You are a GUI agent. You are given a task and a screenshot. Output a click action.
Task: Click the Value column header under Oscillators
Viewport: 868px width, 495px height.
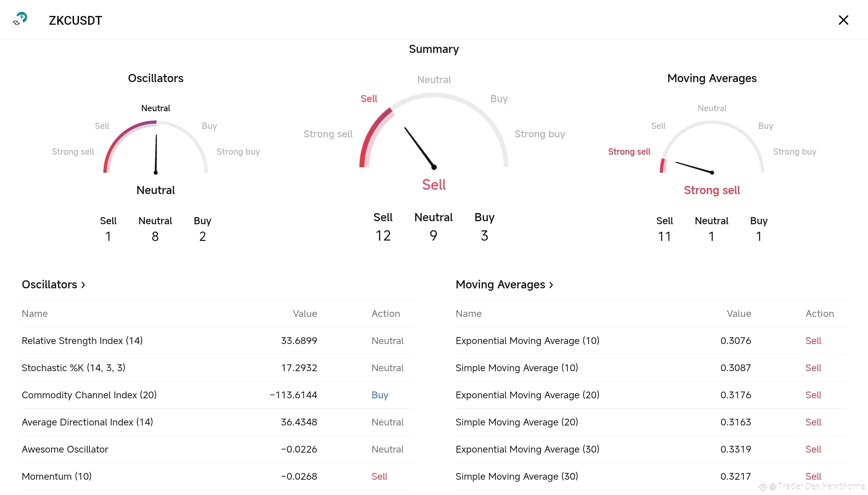pos(305,313)
